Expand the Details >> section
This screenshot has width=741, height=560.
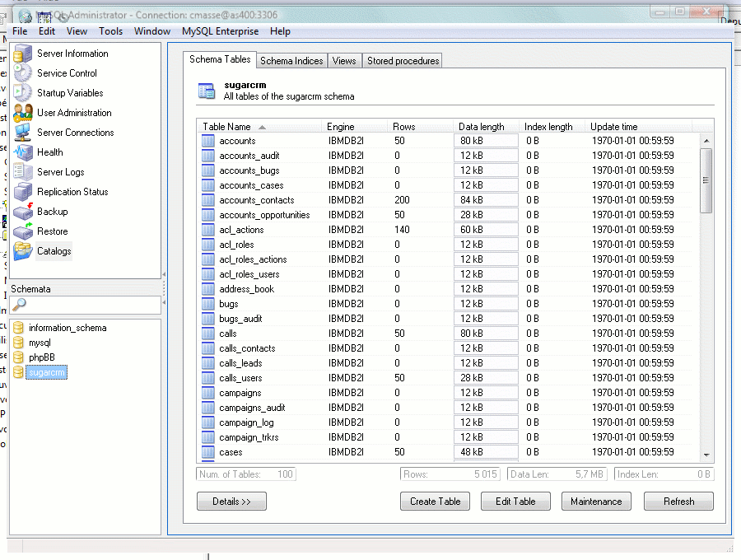(x=231, y=502)
